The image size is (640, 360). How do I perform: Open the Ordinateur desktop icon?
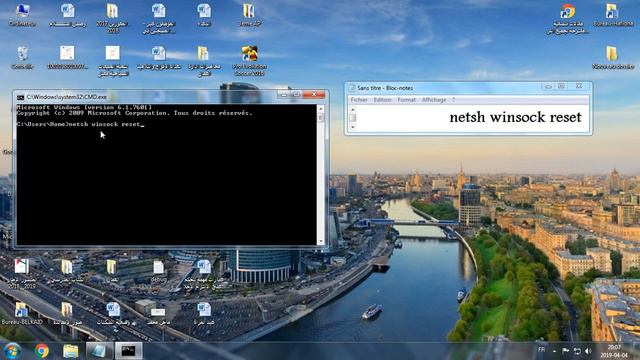(x=22, y=15)
